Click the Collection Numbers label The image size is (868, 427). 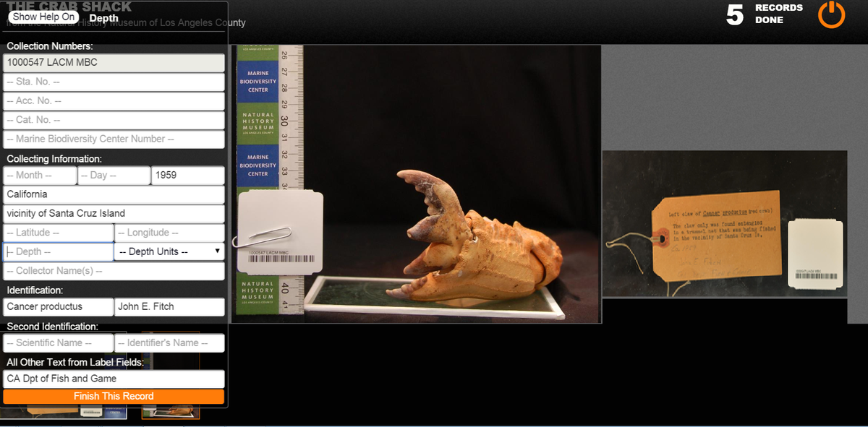click(50, 46)
